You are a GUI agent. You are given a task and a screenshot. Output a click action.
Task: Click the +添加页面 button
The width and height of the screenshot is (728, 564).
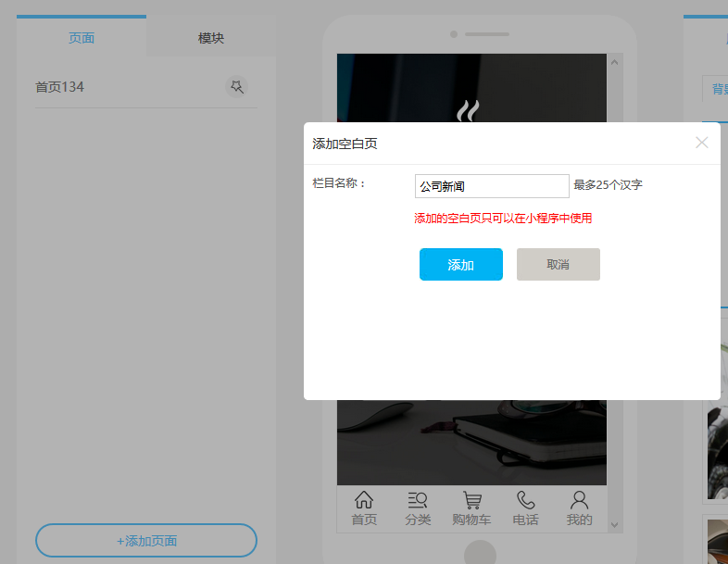(146, 540)
